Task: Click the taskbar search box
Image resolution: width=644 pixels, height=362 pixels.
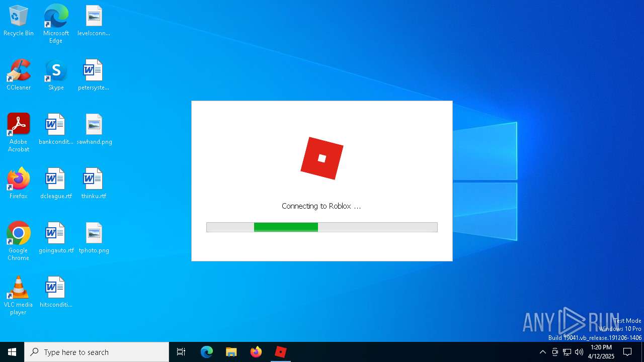Action: pyautogui.click(x=97, y=352)
